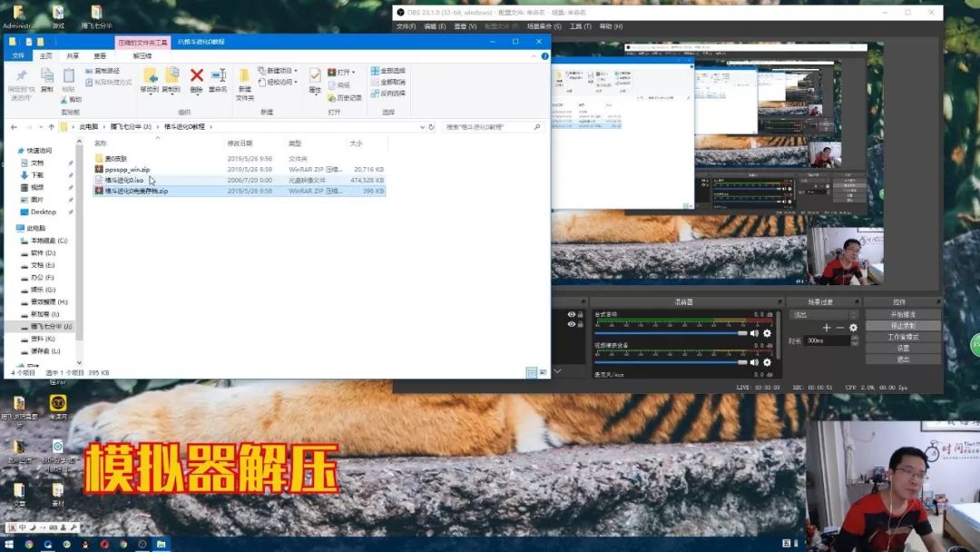Toggle the second source lock icon in OBS
Viewport: 980px width, 552px height.
[x=581, y=324]
